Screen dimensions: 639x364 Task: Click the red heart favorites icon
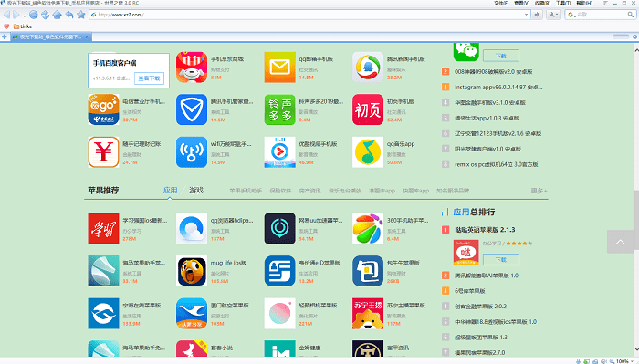[x=6, y=26]
